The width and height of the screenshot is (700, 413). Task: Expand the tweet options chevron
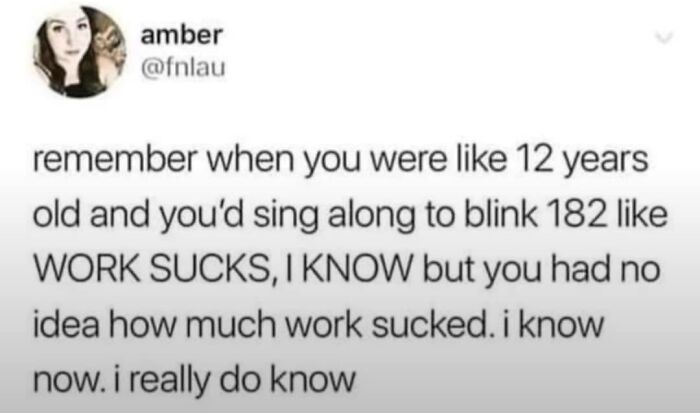coord(664,39)
